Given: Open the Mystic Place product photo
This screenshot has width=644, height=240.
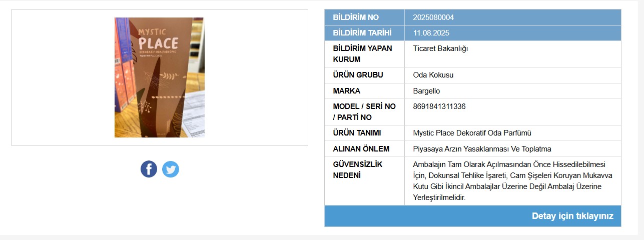Looking at the screenshot, I should point(160,77).
